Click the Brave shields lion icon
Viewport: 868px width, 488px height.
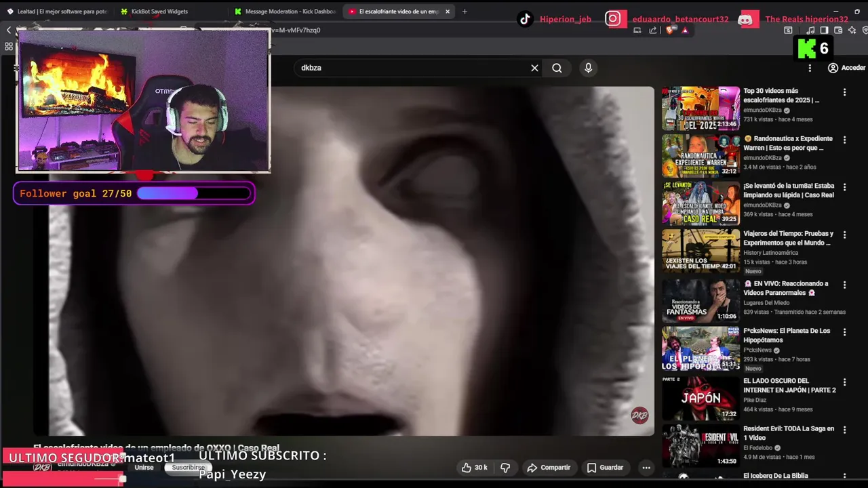[670, 30]
